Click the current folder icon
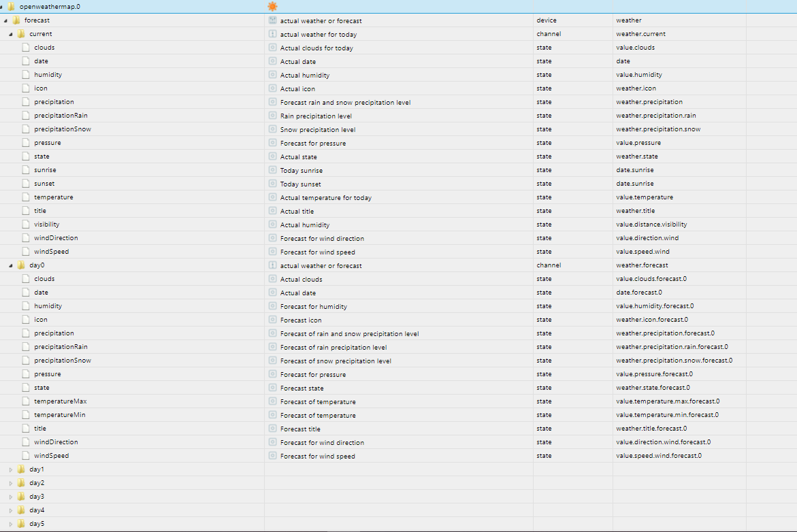The image size is (797, 532). [x=21, y=34]
